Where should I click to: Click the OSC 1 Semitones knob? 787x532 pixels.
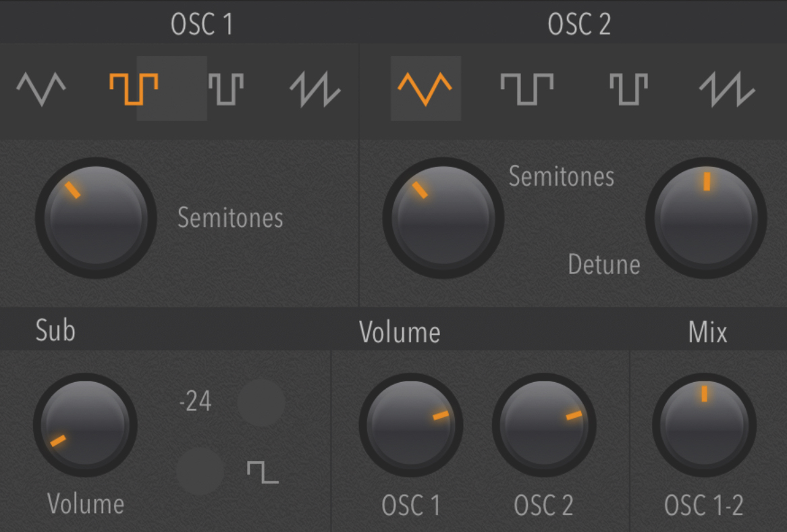coord(96,218)
